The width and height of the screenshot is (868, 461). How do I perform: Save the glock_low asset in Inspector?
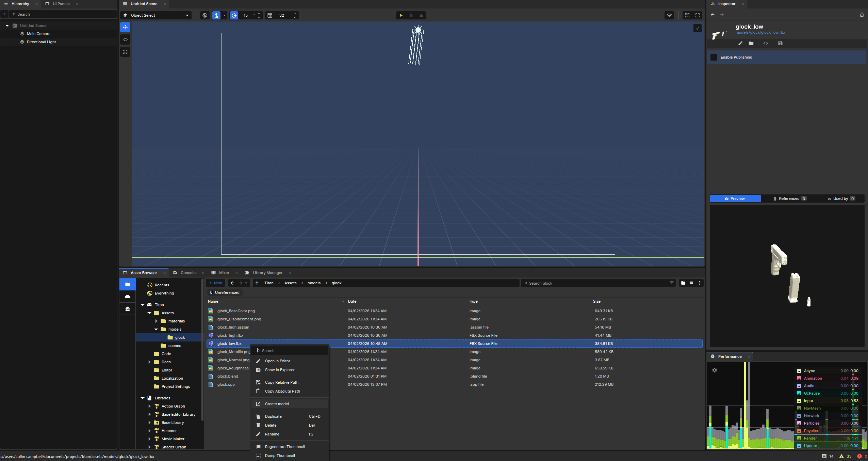780,44
